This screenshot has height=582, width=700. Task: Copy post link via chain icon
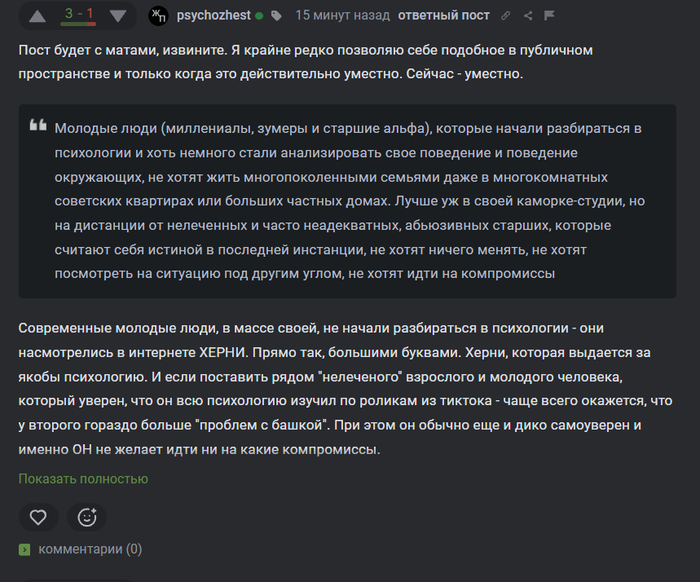pos(506,16)
